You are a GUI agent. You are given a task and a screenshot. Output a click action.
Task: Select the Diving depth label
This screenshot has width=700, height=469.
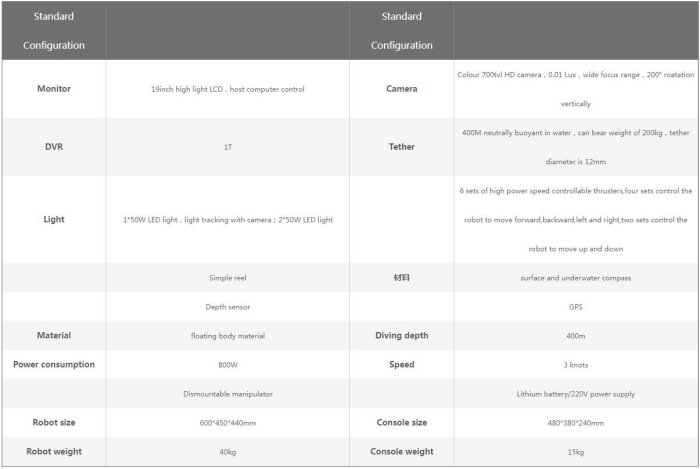coord(401,335)
